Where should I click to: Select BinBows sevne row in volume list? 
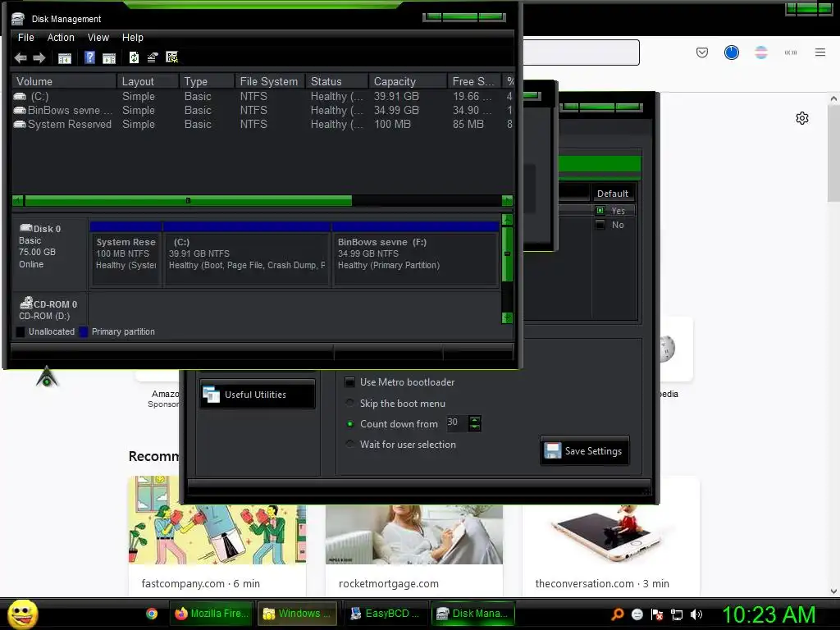click(x=262, y=111)
